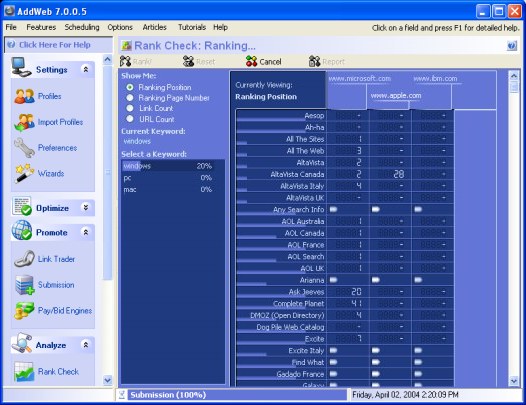Open the Options menu

point(120,27)
